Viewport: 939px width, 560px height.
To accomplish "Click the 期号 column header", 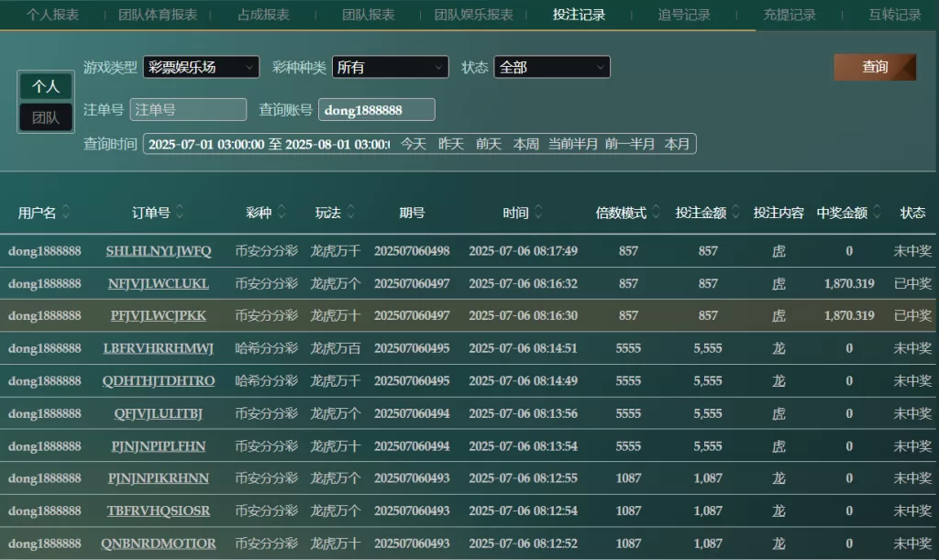I will pyautogui.click(x=412, y=213).
